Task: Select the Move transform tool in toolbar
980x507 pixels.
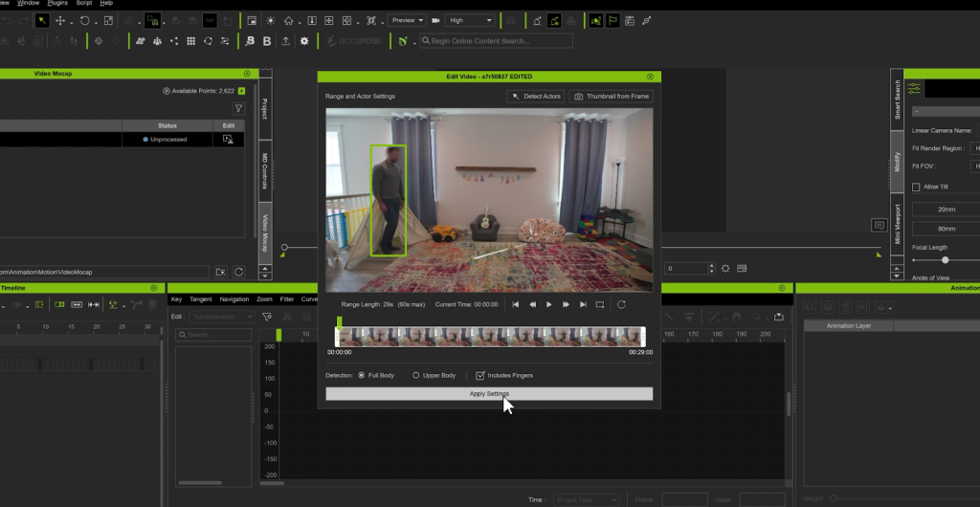Action: point(61,20)
